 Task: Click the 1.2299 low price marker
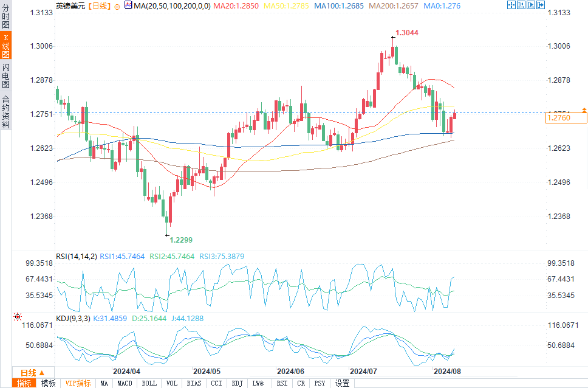181,240
